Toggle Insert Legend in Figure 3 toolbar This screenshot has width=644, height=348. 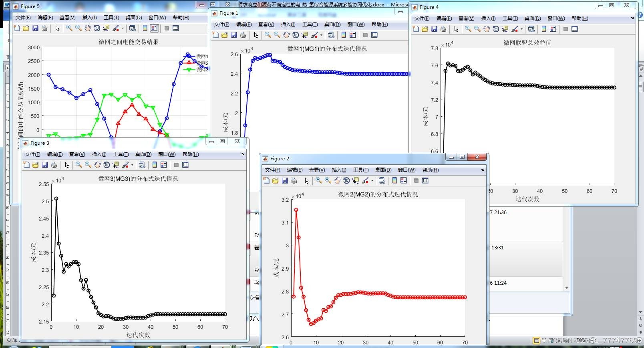pyautogui.click(x=164, y=165)
